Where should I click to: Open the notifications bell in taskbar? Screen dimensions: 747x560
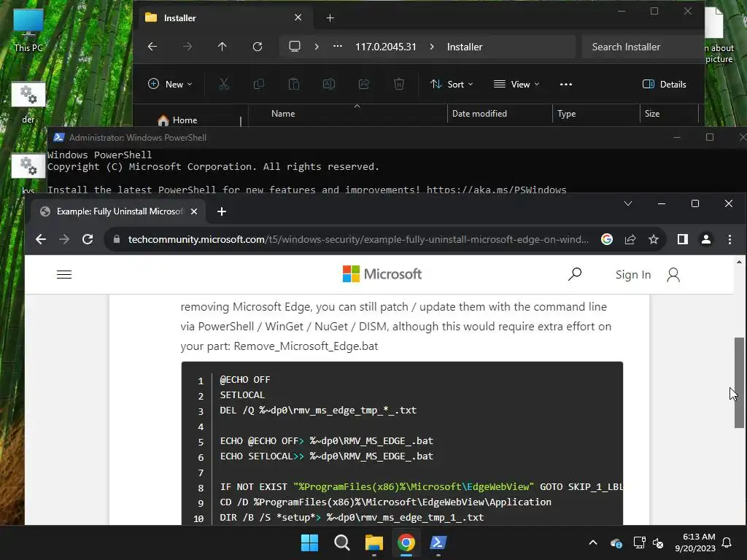[727, 542]
